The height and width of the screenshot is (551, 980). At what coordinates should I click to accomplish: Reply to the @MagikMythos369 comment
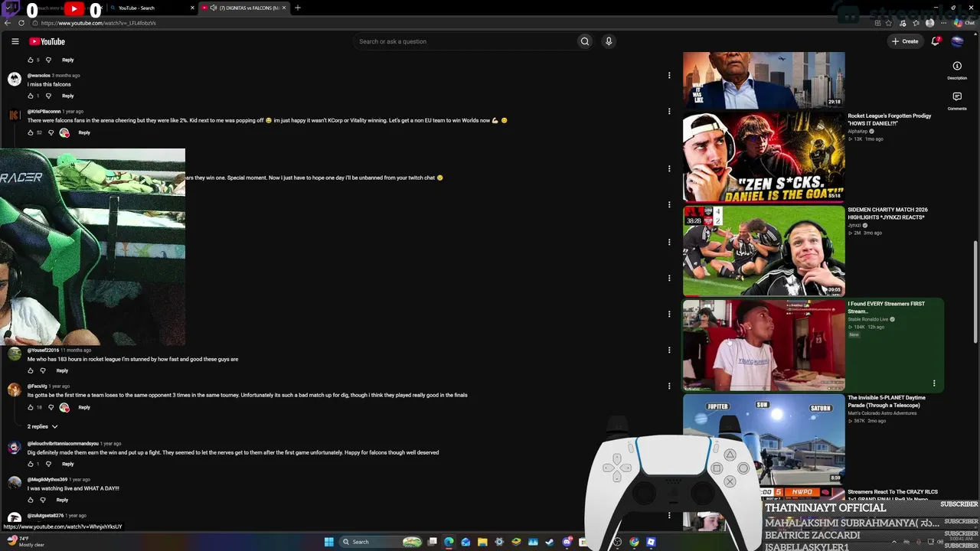pos(62,500)
